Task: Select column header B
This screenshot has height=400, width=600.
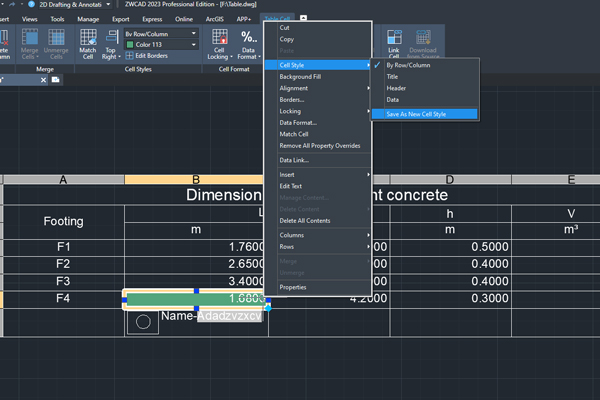Action: tap(194, 180)
